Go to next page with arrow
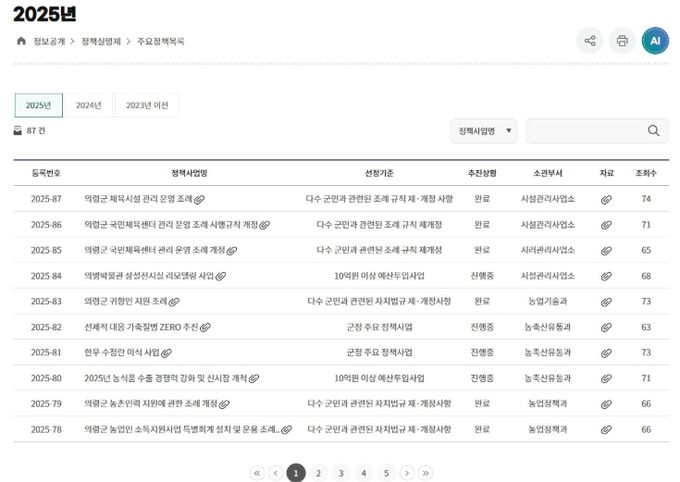This screenshot has width=680, height=482. (x=407, y=473)
